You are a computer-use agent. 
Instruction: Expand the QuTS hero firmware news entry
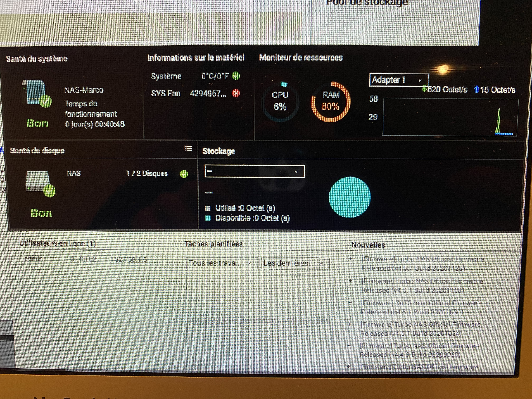pyautogui.click(x=350, y=303)
